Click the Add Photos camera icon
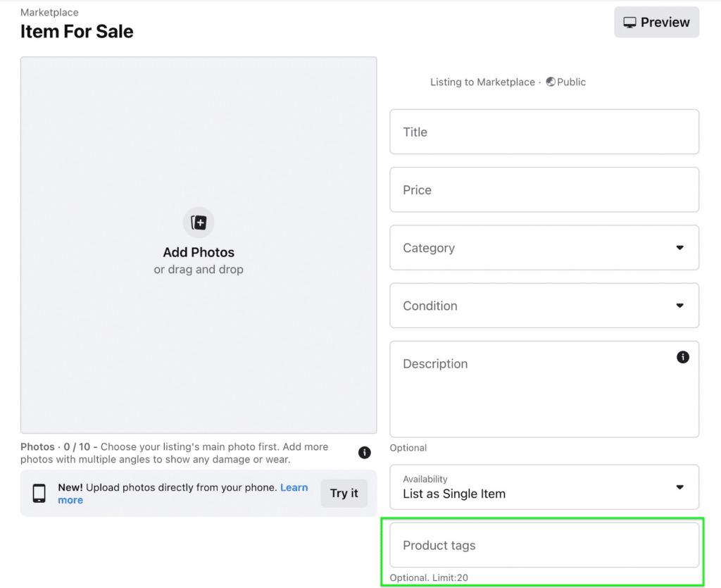 [x=199, y=222]
